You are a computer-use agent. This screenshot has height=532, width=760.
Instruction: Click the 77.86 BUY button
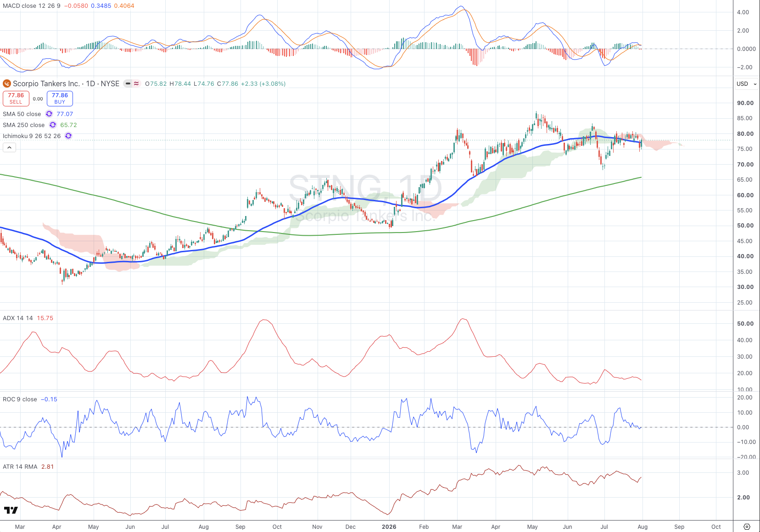pyautogui.click(x=60, y=98)
